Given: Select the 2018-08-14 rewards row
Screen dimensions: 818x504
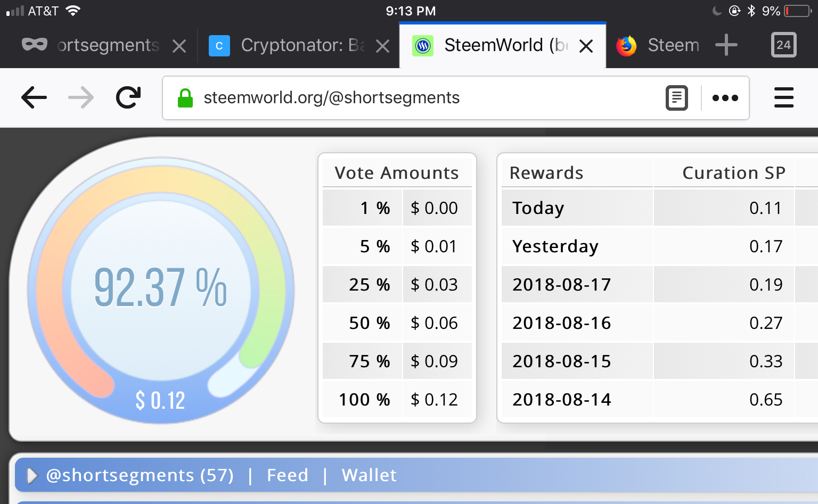Looking at the screenshot, I should coord(660,399).
